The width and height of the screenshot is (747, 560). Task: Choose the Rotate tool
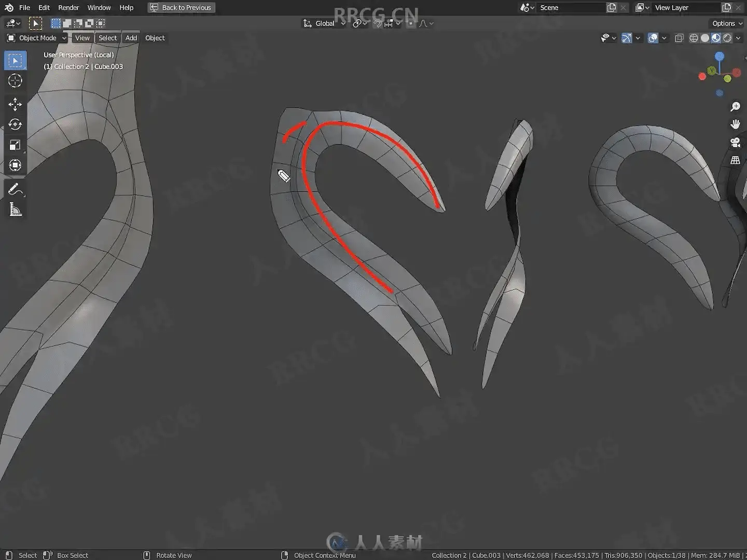click(15, 124)
